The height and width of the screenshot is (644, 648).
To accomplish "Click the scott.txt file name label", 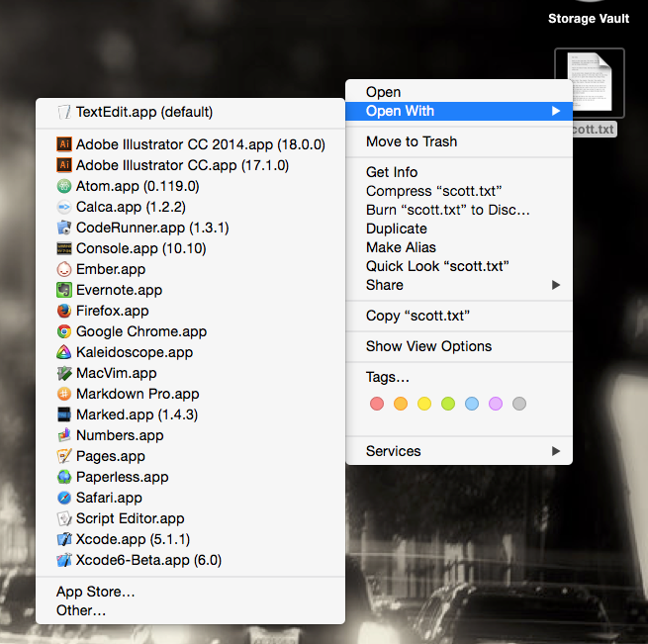I will tap(595, 130).
